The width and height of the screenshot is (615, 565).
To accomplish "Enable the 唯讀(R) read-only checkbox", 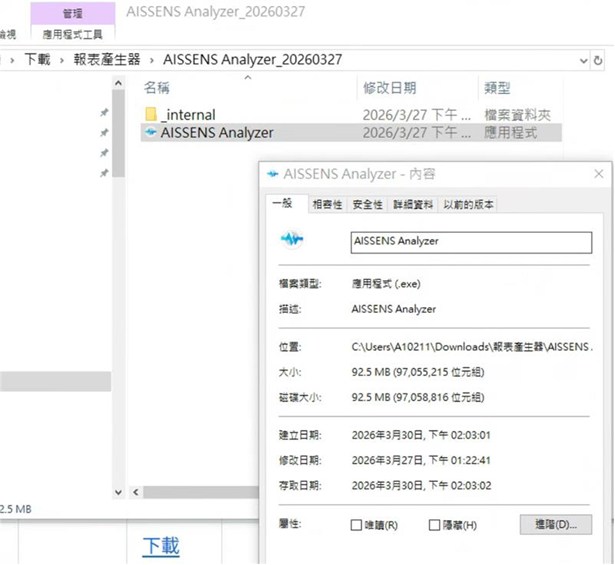I will 356,525.
